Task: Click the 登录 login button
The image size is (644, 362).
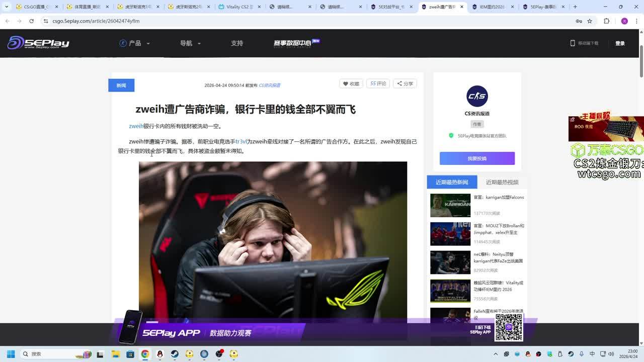Action: tap(620, 43)
